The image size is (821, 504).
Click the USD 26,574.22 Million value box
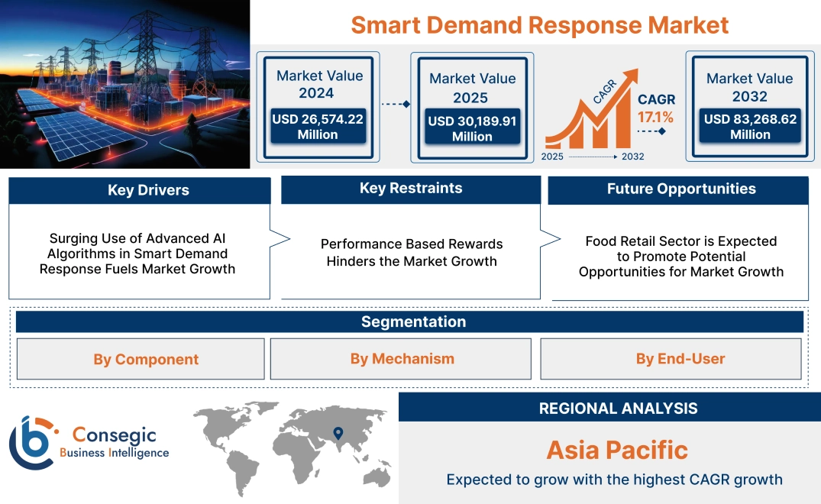[x=318, y=124]
